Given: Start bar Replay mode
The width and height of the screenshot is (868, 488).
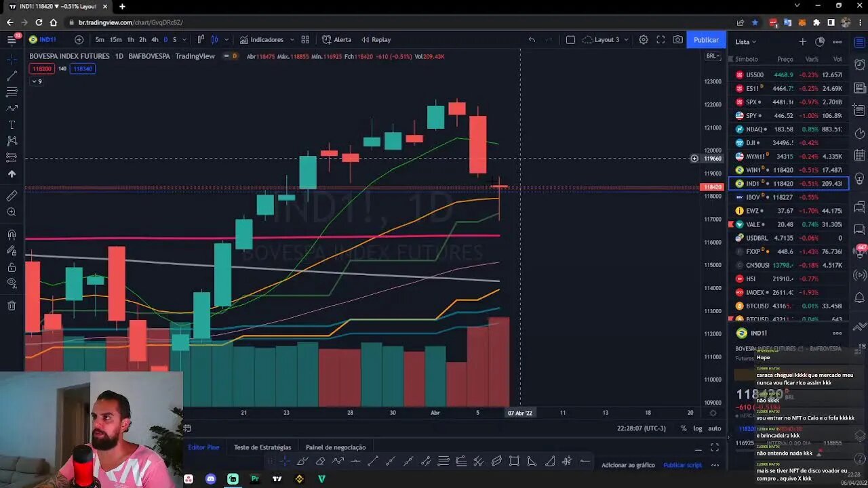Looking at the screenshot, I should pos(376,39).
